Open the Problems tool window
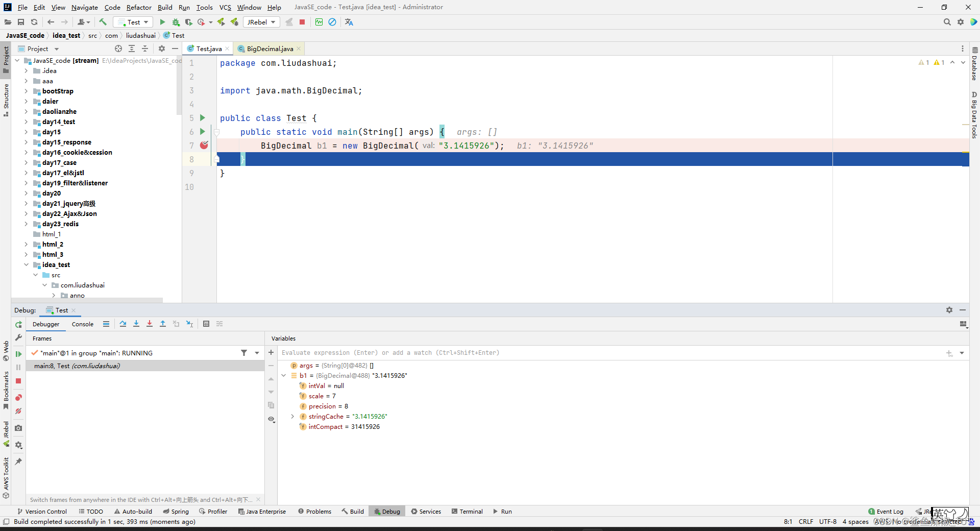 [x=315, y=511]
